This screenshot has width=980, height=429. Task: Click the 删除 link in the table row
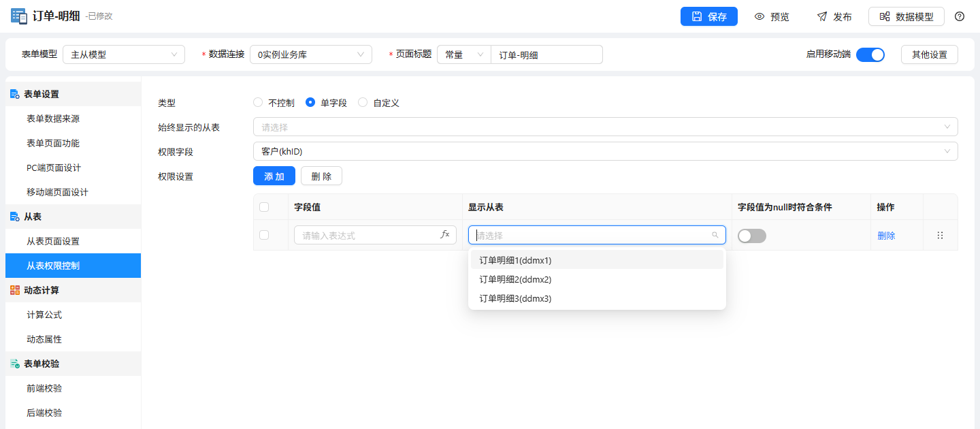886,236
